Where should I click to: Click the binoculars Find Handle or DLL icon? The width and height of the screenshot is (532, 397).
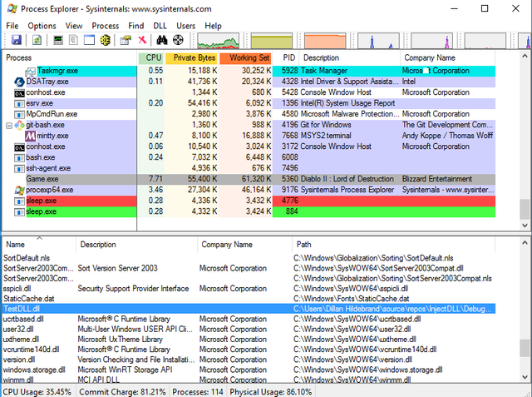(x=162, y=40)
